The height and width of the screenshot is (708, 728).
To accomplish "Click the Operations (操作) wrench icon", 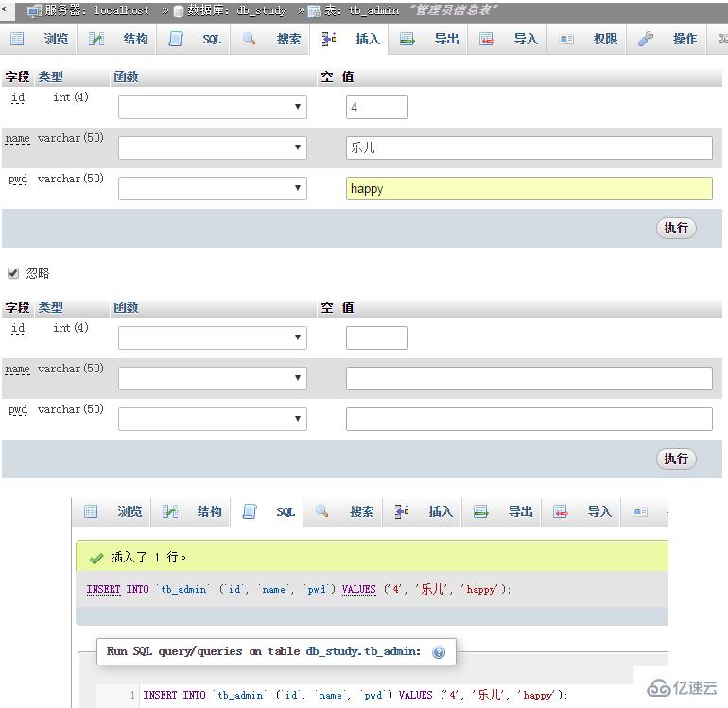I will point(646,39).
